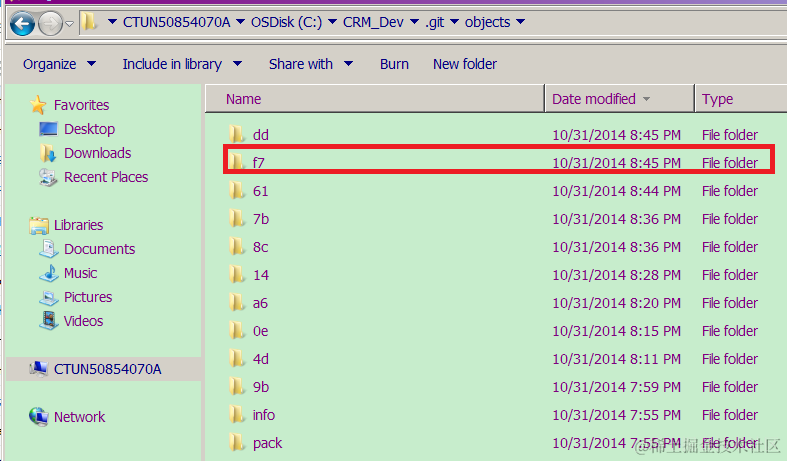This screenshot has width=787, height=461.
Task: Open Recent Places in navigation pane
Action: pyautogui.click(x=106, y=177)
